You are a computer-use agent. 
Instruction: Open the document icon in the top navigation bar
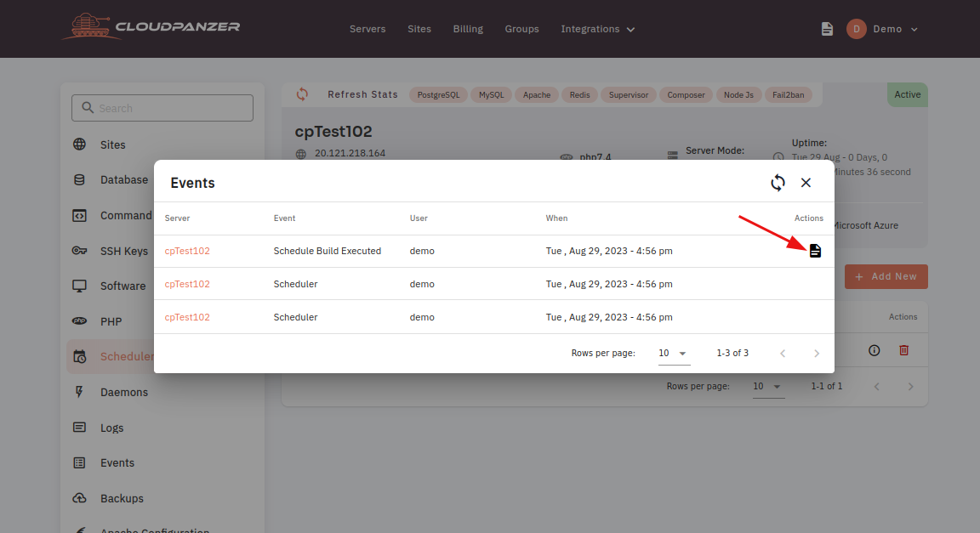pos(827,29)
